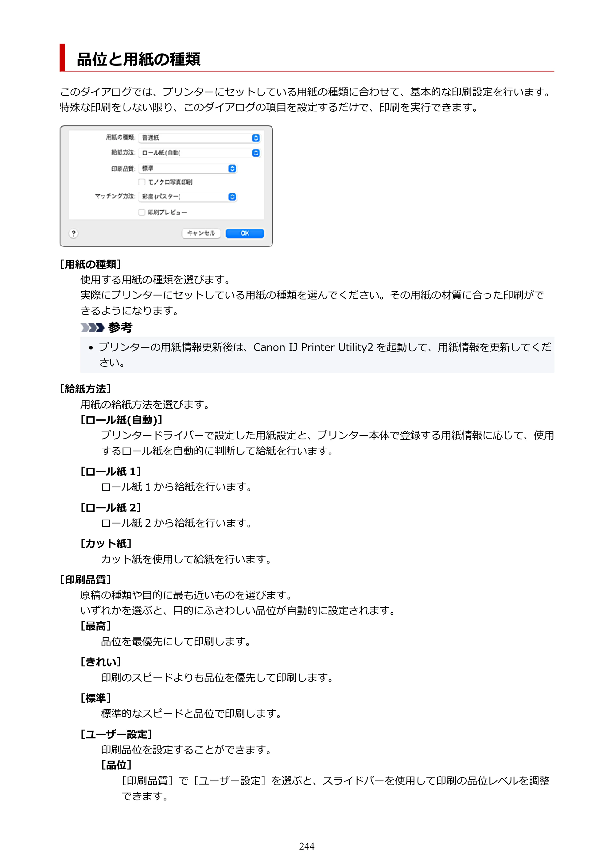Click the [標準] item heading

(96, 698)
